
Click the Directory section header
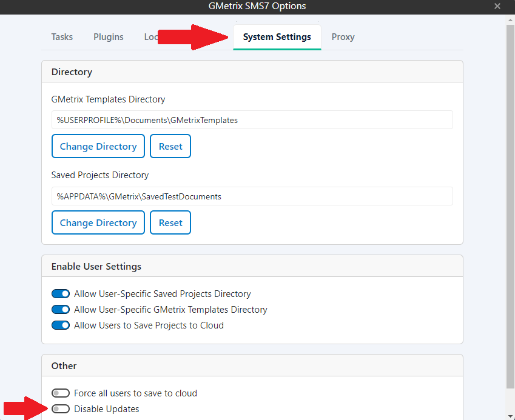[252, 72]
